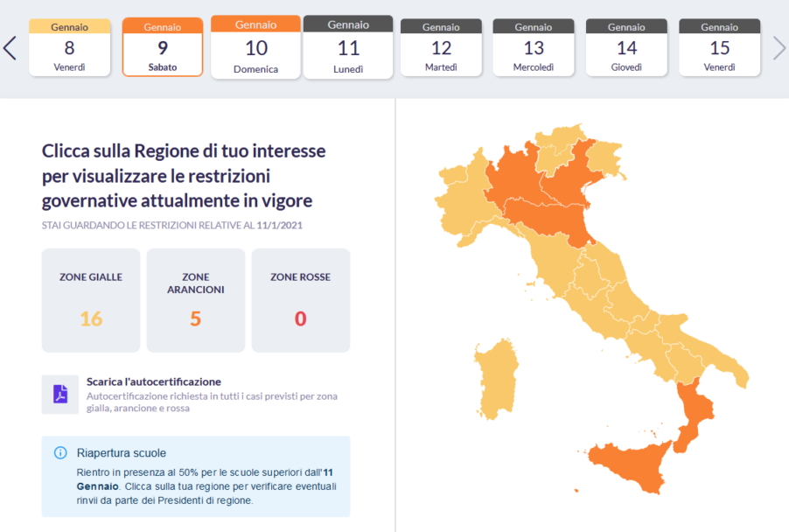Viewport: 789px width, 532px height.
Task: Choose the Gennaio 13 Mercoledì date card
Action: pyautogui.click(x=534, y=48)
